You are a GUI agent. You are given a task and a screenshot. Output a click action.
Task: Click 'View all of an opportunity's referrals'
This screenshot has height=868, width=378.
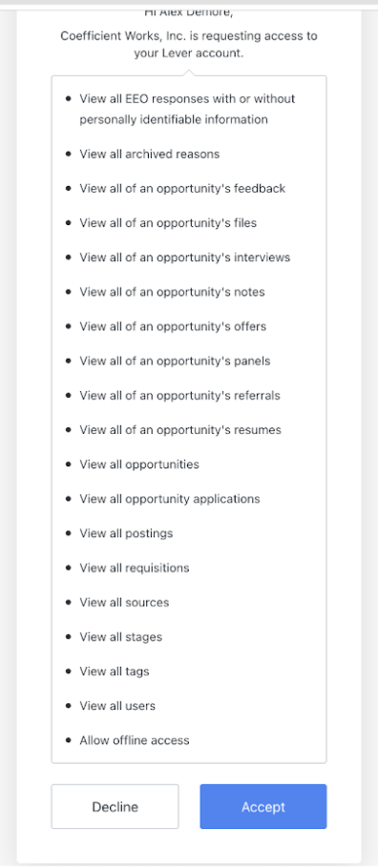pyautogui.click(x=179, y=395)
